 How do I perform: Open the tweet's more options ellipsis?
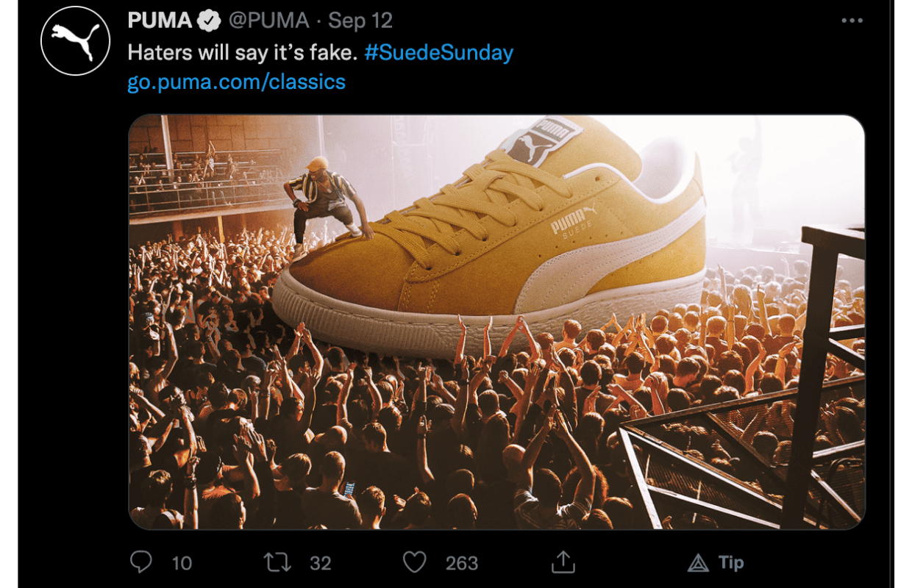(x=852, y=21)
